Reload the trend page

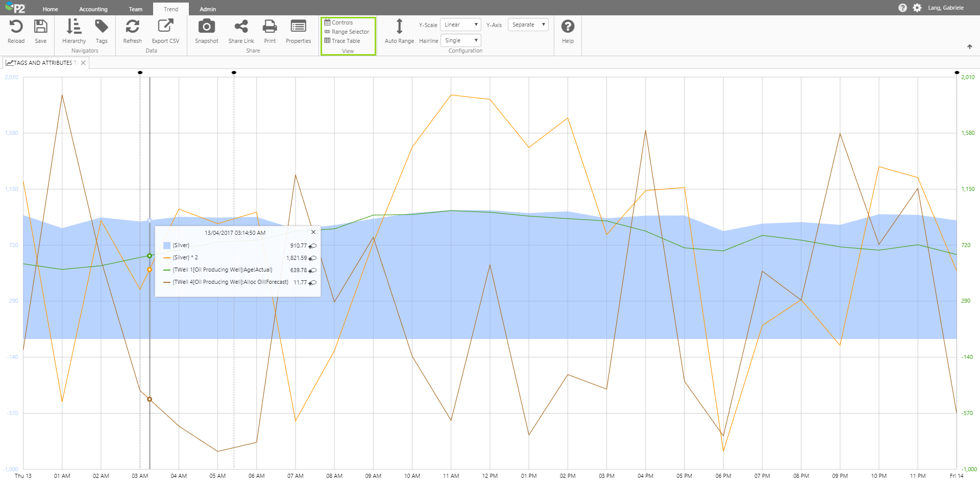pos(16,31)
